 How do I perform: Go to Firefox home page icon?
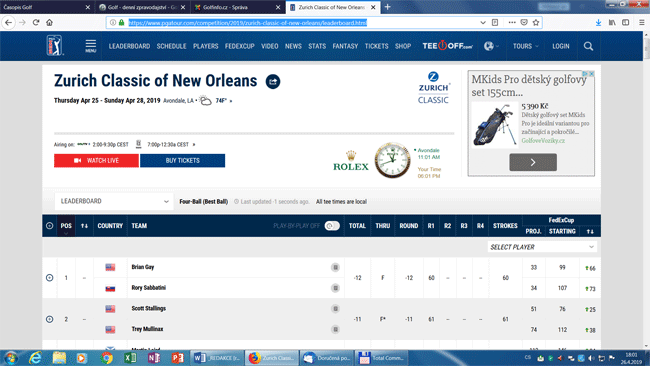point(49,22)
